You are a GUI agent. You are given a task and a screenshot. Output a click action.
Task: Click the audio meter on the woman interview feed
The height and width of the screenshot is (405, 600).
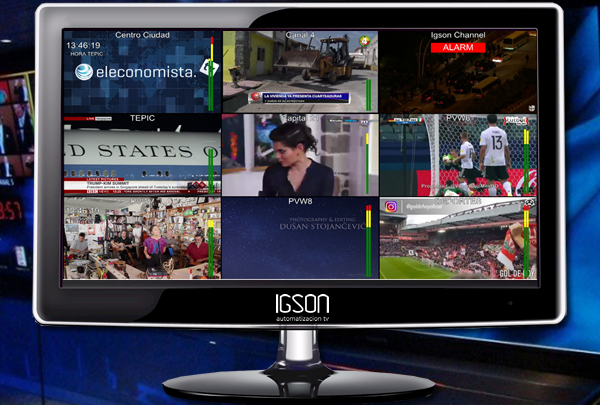pyautogui.click(x=367, y=163)
